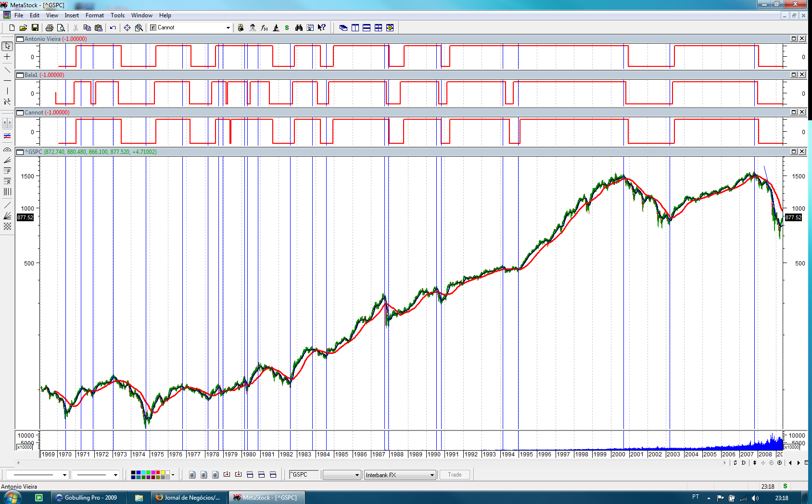This screenshot has height=504, width=812.
Task: Click the Print icon in toolbar
Action: tap(49, 28)
